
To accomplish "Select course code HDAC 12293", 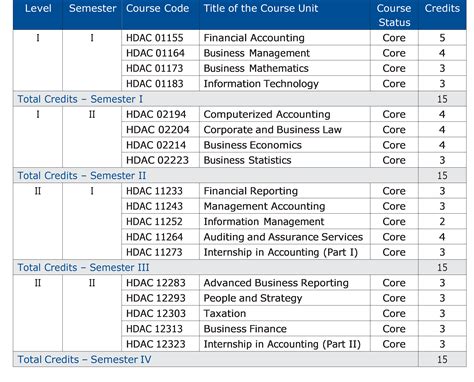I will pos(156,299).
